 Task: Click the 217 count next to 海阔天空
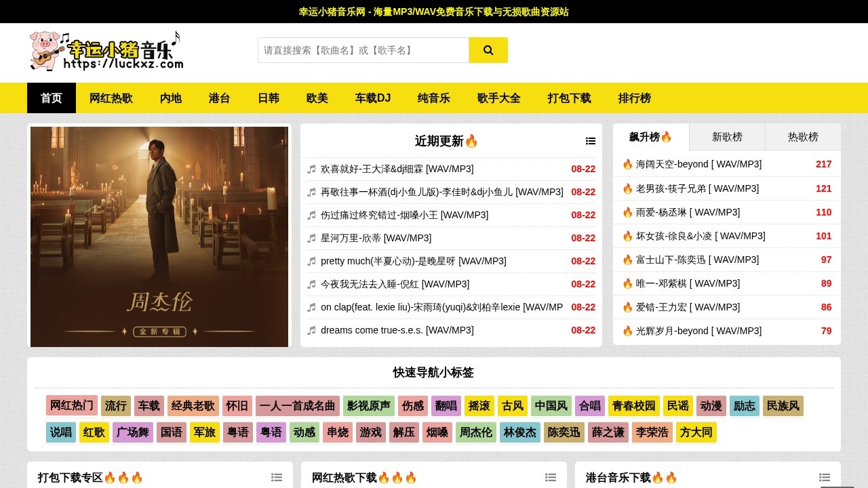coord(823,164)
